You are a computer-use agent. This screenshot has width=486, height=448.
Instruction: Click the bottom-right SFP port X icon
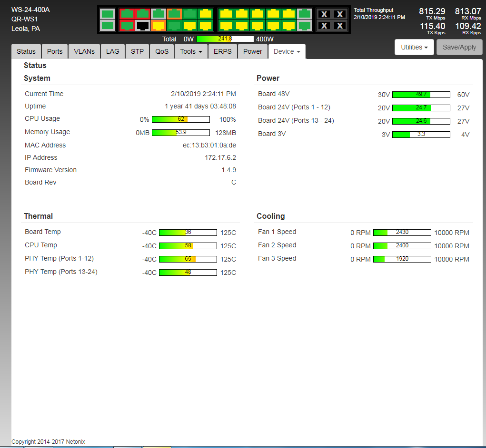point(340,26)
